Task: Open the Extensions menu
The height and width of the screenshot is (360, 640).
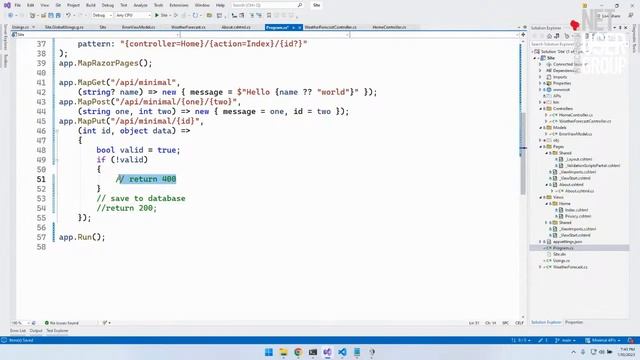Action: tap(179, 5)
